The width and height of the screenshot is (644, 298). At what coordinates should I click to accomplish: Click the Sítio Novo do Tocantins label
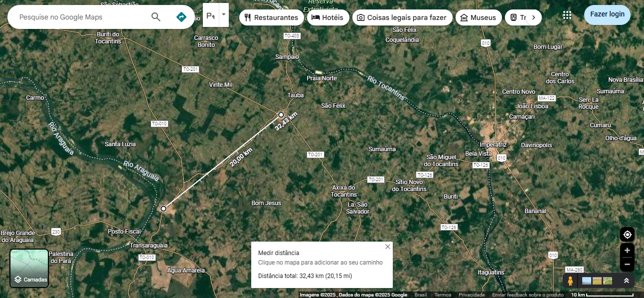[409, 186]
